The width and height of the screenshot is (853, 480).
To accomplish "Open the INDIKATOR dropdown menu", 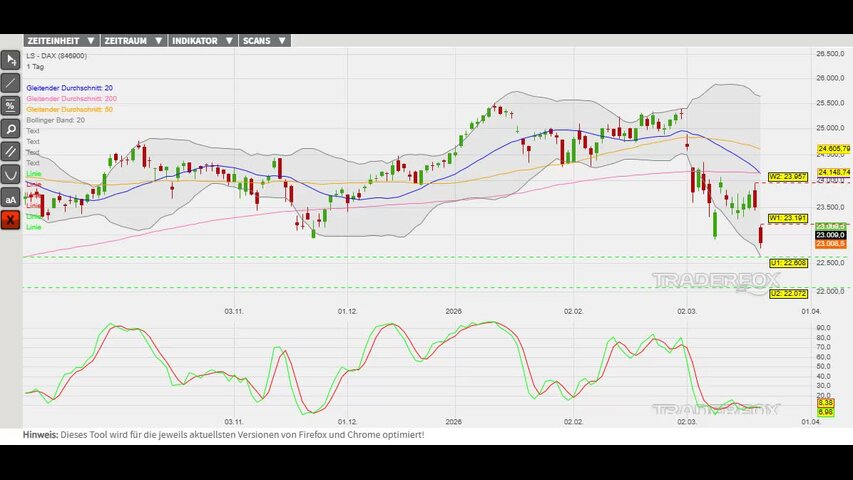I will 201,41.
